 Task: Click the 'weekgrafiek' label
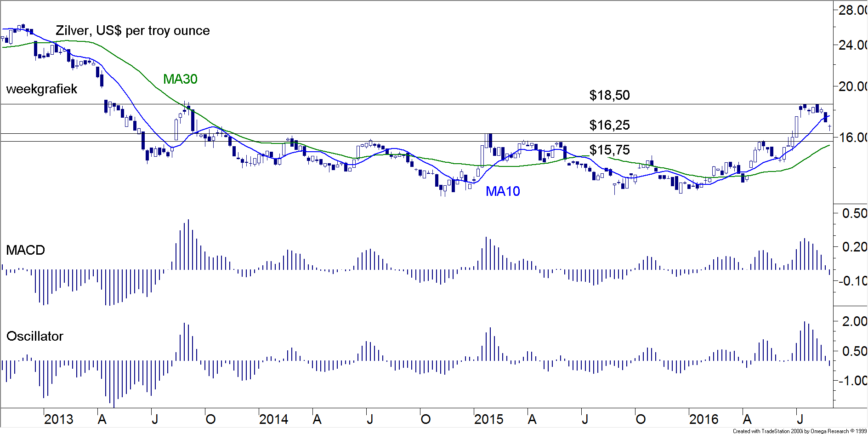tap(41, 89)
